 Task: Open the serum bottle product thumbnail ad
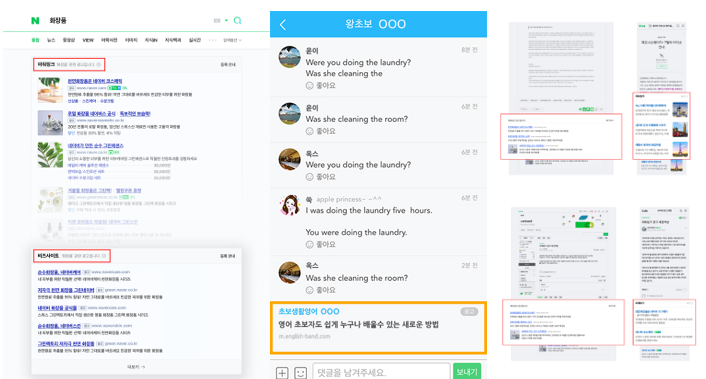click(50, 90)
